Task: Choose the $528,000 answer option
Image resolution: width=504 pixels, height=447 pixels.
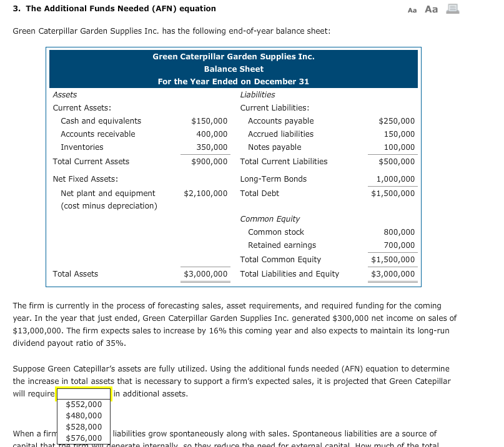Action: point(84,426)
